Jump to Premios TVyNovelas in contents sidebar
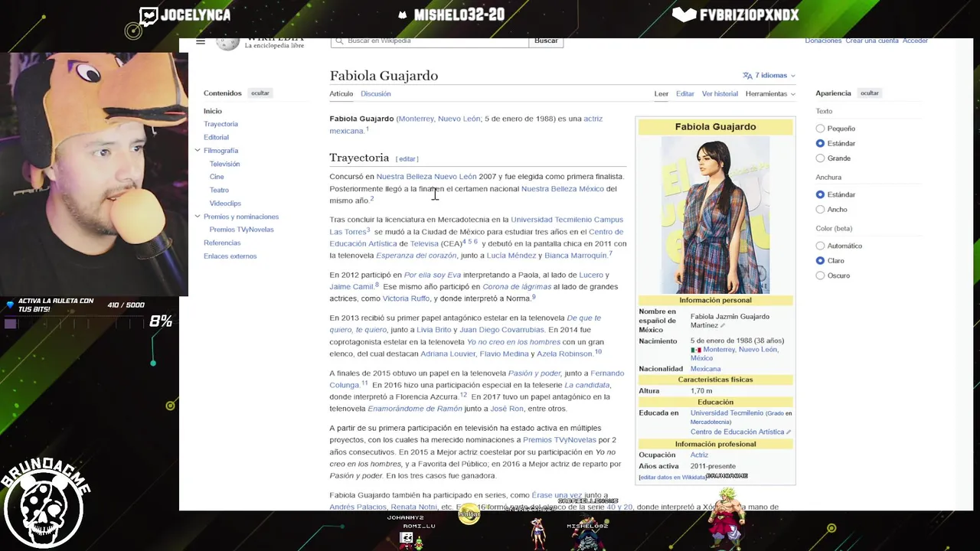The height and width of the screenshot is (551, 980). click(x=241, y=230)
